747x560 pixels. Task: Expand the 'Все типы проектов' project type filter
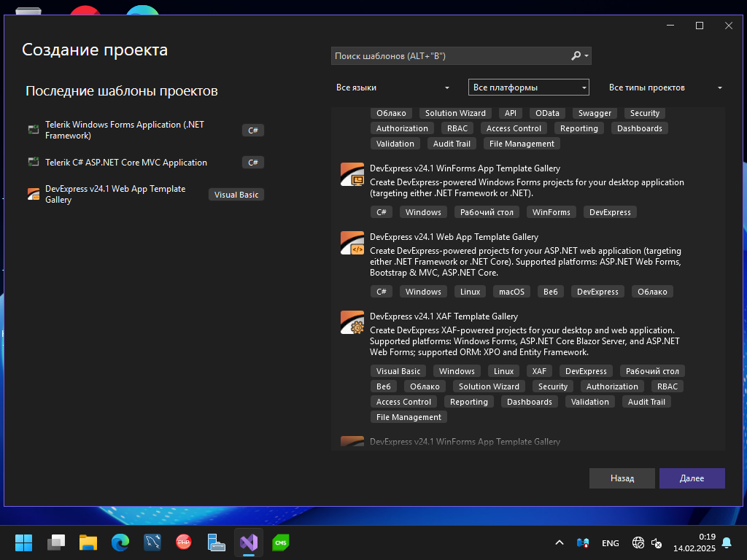pos(665,87)
